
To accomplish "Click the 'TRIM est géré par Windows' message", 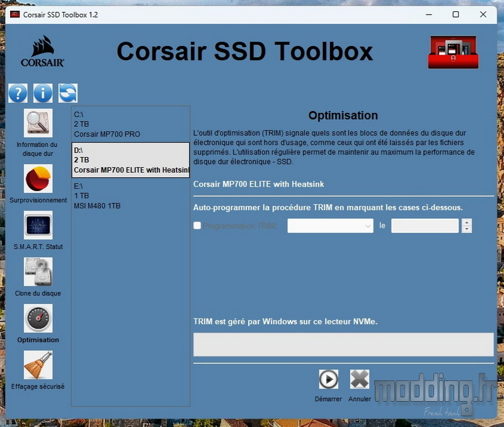I will [x=285, y=322].
